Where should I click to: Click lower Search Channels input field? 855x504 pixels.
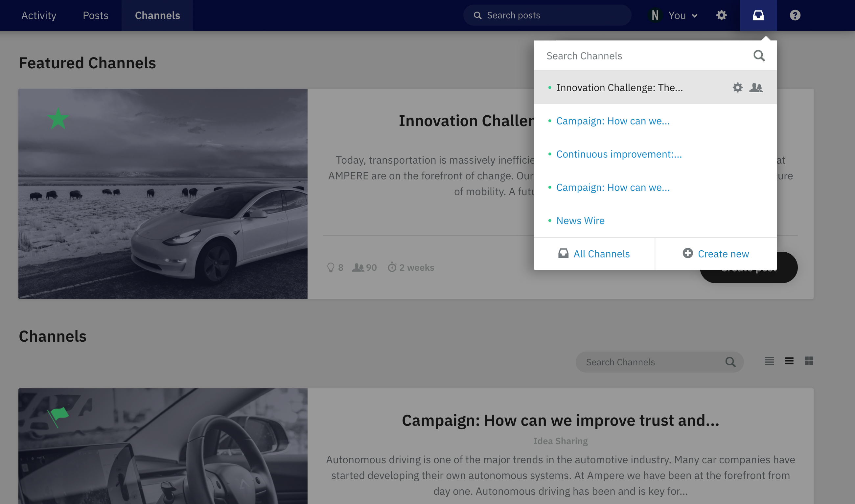pyautogui.click(x=659, y=362)
